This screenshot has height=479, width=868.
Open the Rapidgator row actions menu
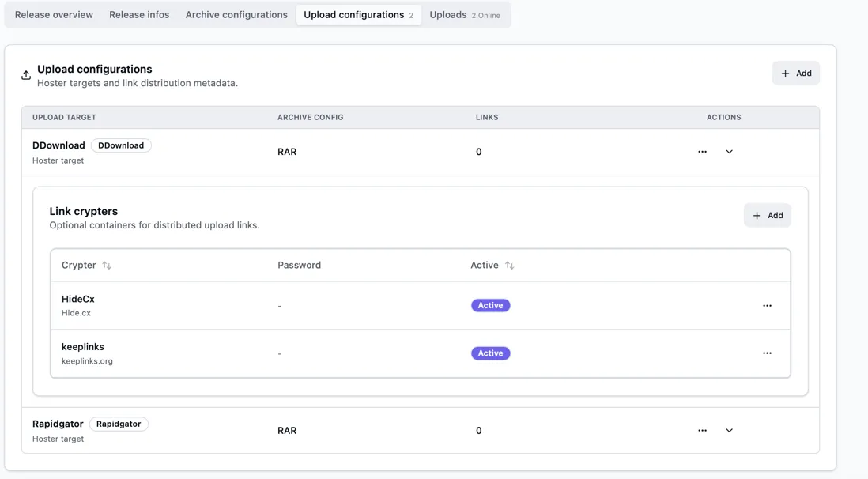tap(703, 430)
